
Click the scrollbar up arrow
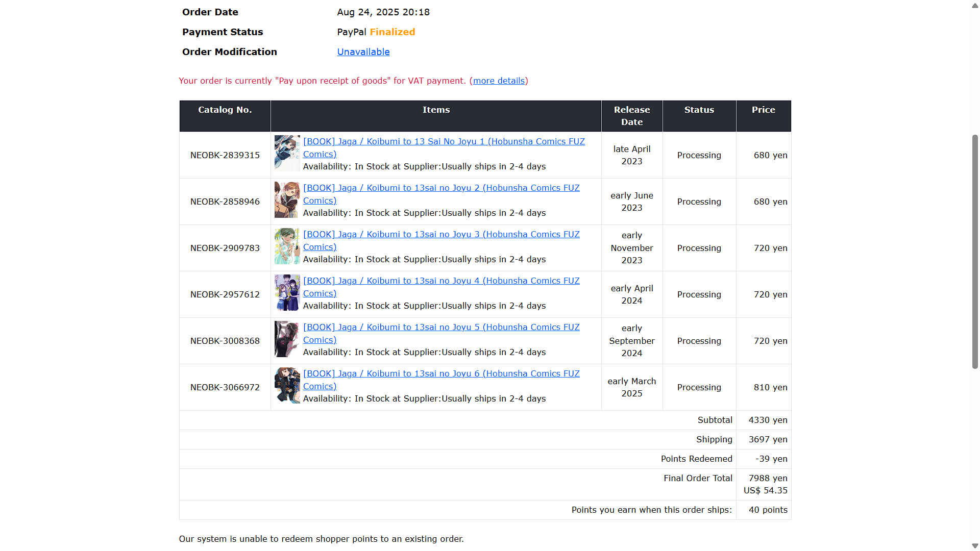(x=975, y=6)
